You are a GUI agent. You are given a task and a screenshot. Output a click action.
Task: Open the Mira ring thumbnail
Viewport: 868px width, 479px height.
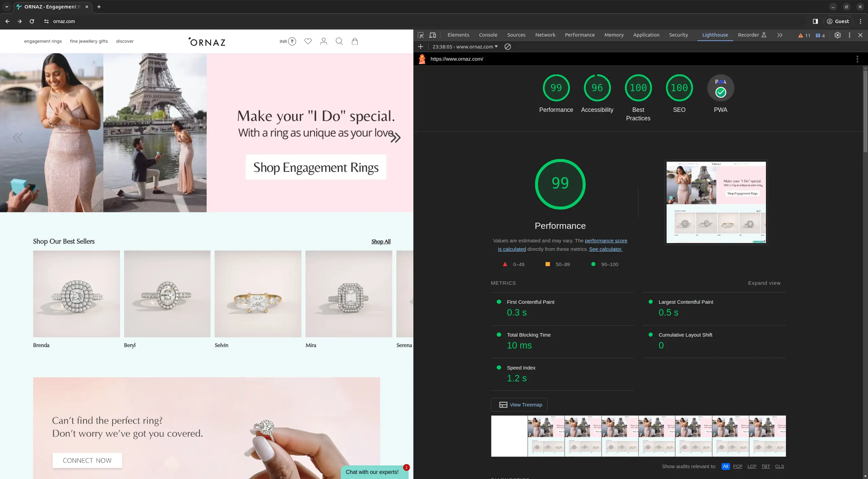[x=349, y=294]
